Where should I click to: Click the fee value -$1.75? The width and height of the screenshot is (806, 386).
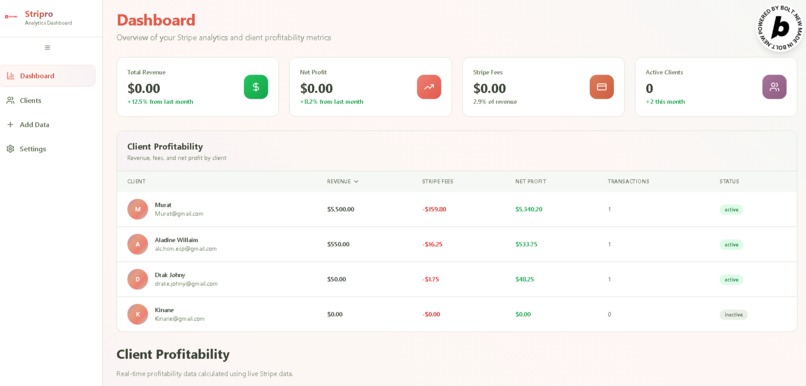(x=430, y=279)
